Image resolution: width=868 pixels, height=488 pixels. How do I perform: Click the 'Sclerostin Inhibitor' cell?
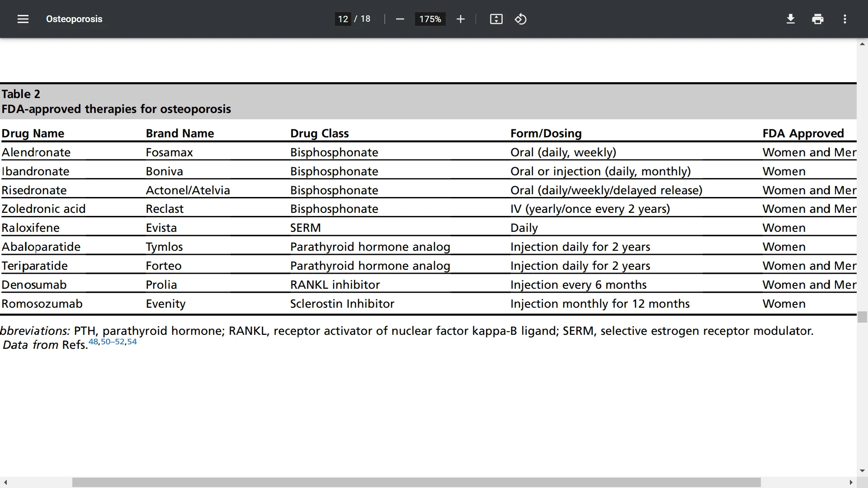coord(342,304)
